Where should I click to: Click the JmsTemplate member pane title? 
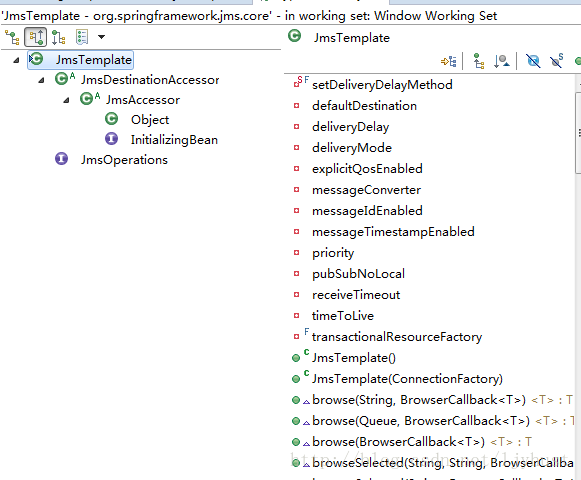coord(352,38)
